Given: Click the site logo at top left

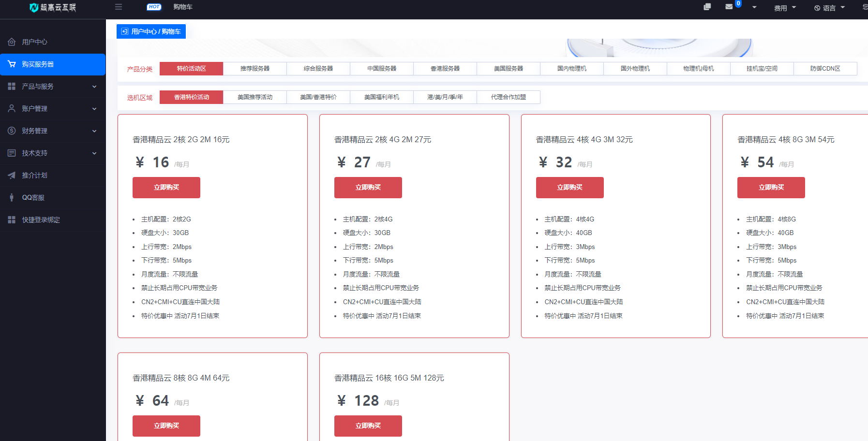Looking at the screenshot, I should 53,7.
